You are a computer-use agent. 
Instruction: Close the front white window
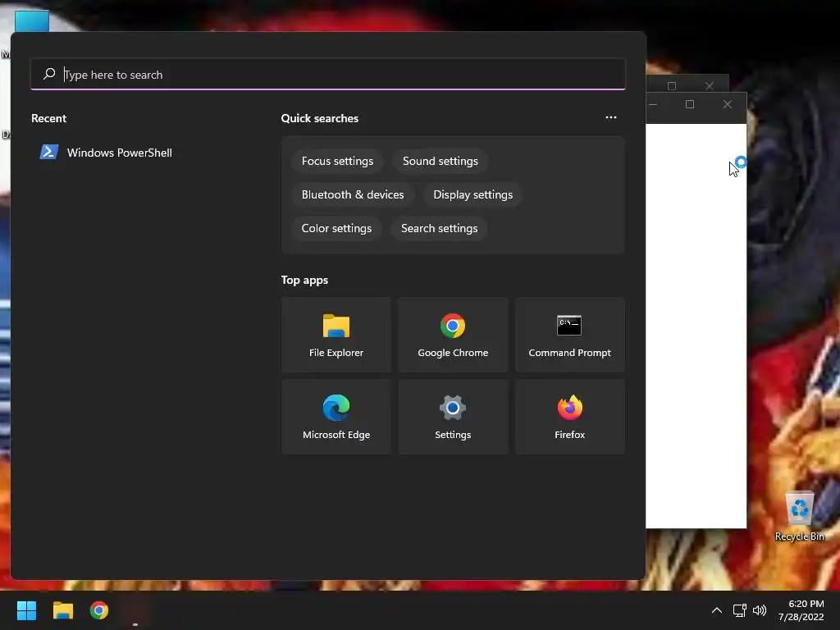(727, 104)
